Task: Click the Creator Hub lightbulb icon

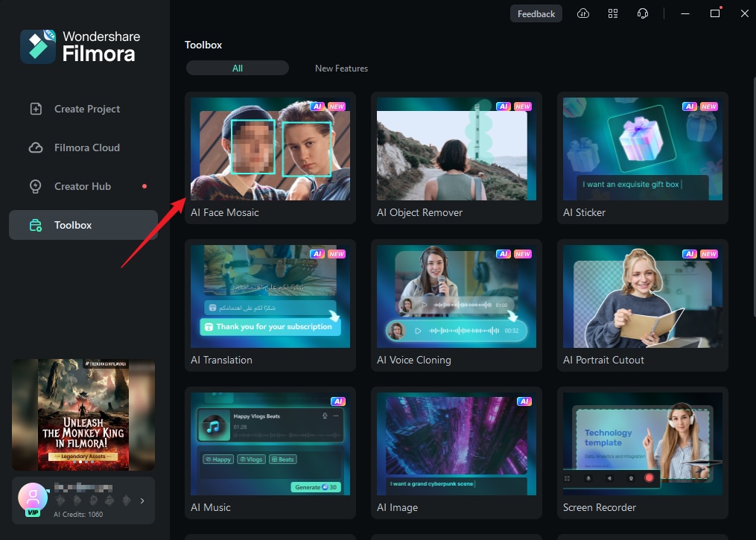Action: pos(35,186)
